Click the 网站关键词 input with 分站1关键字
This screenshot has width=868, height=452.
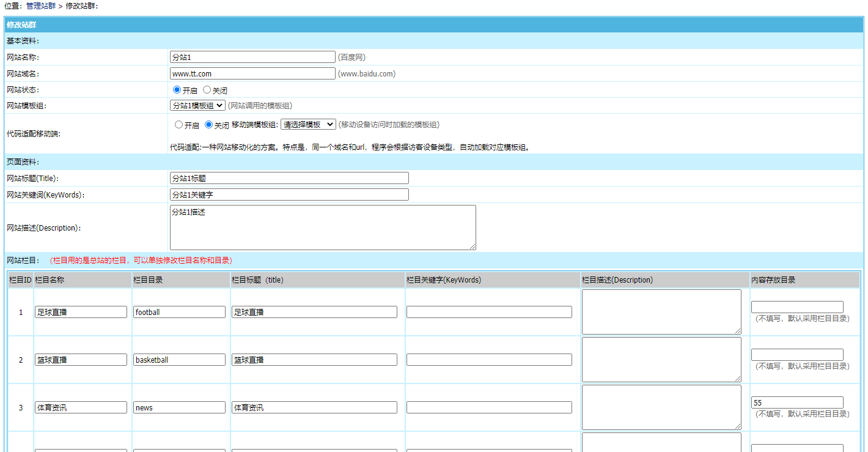click(x=289, y=194)
